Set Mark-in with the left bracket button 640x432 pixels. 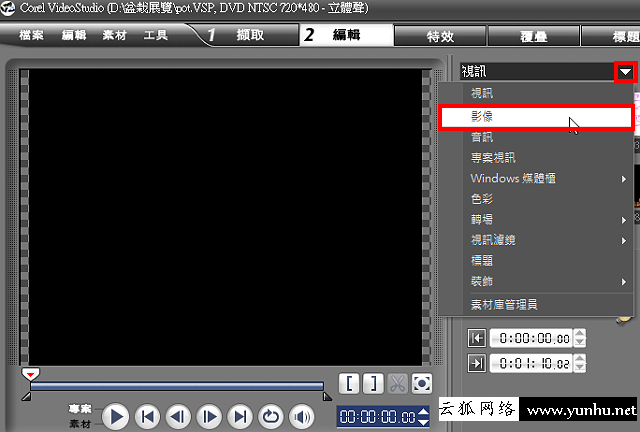pos(349,383)
